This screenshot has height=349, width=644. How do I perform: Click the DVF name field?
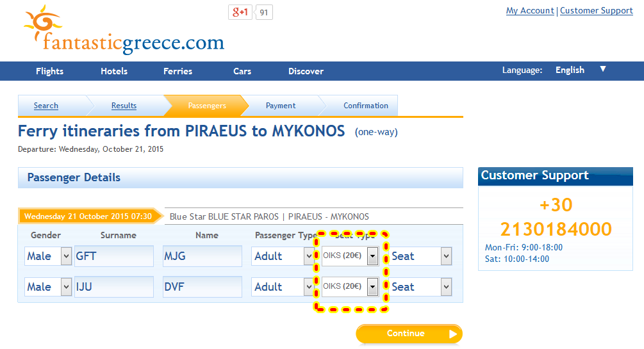[x=202, y=287]
